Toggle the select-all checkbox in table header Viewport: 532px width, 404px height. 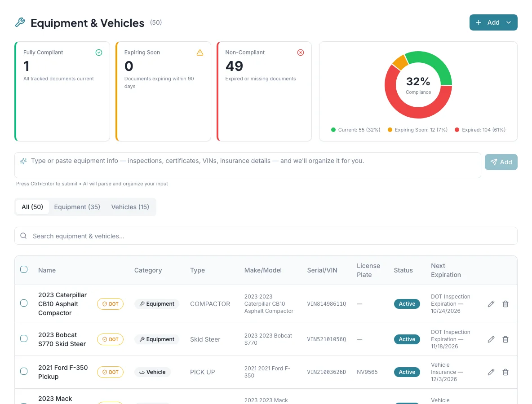click(x=24, y=269)
